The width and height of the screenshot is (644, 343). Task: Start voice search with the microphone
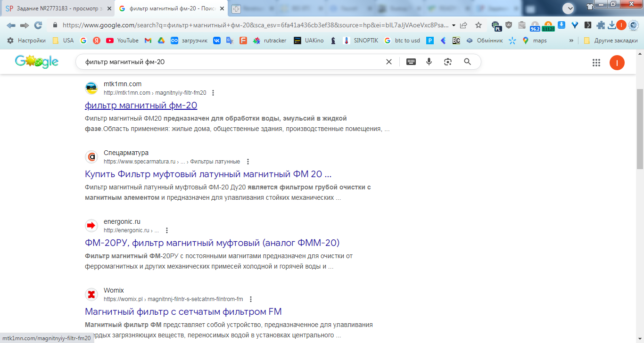(429, 62)
